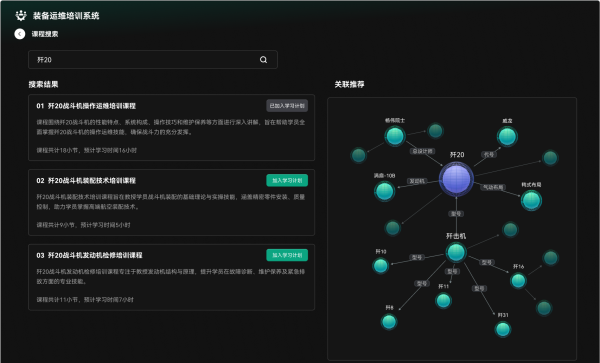Click the back arrow beside 课程搜索
600x363 pixels.
tap(20, 34)
